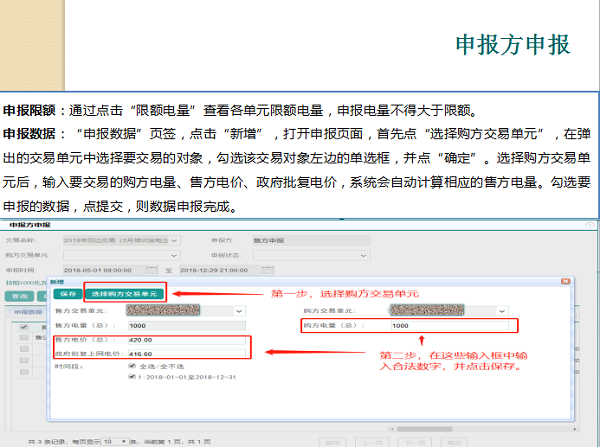The height and width of the screenshot is (447, 600).
Task: Toggle the 全选/全不选 checkbox
Action: point(133,366)
